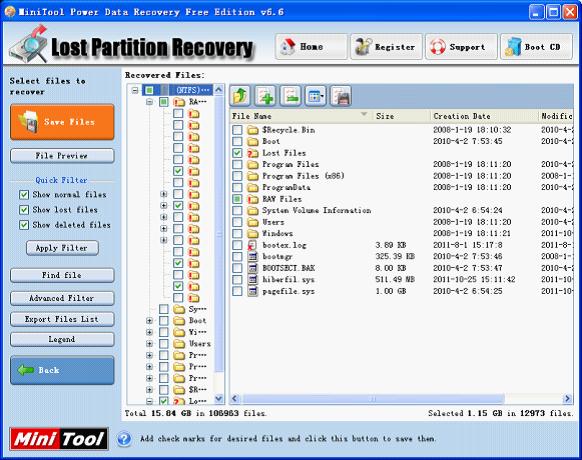Click the pagefile.sys file icon
582x460 pixels.
pos(253,291)
